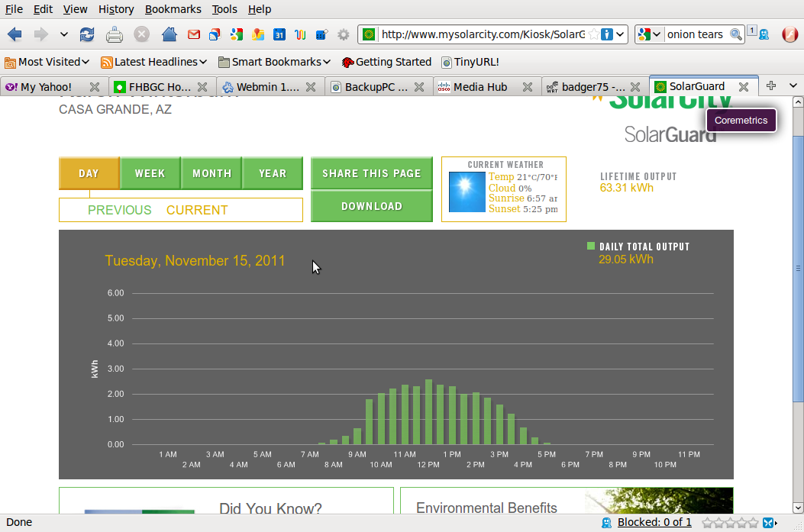The width and height of the screenshot is (804, 532).
Task: Open the Gmail envelope toolbar icon
Action: coord(194,34)
